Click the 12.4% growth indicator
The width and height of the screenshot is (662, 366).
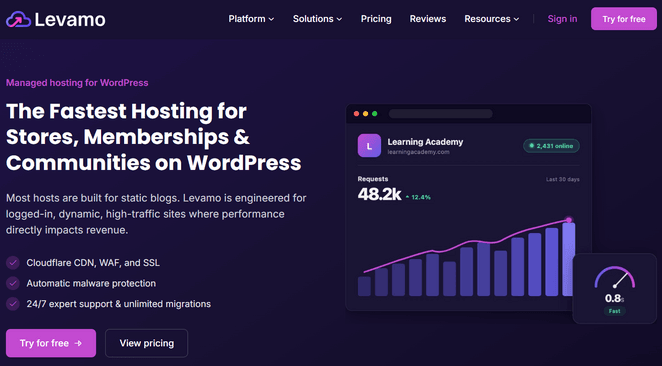[418, 197]
